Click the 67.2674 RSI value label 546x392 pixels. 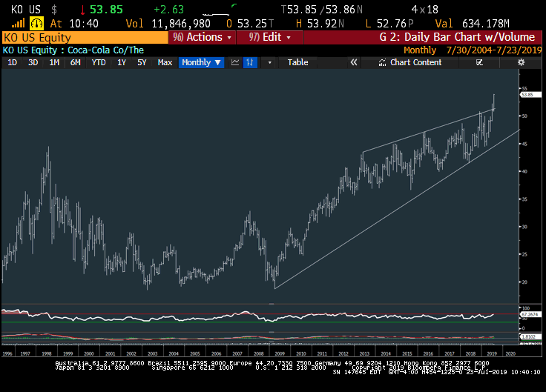click(x=530, y=314)
